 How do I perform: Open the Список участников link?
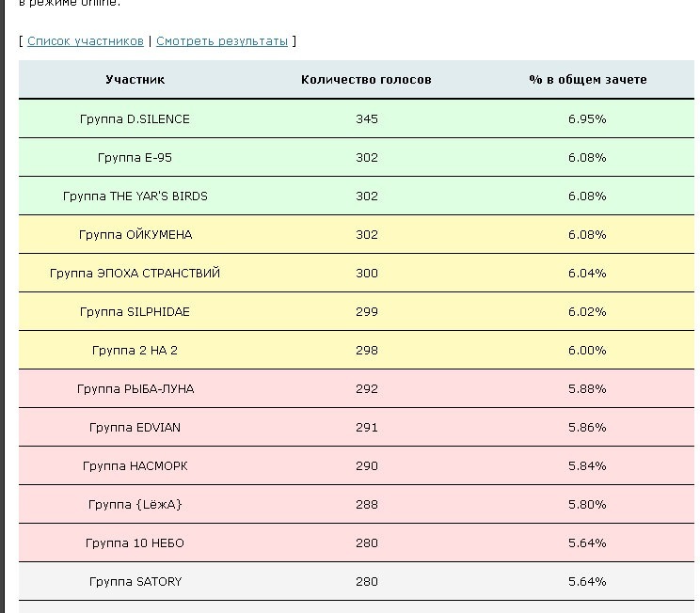click(86, 41)
